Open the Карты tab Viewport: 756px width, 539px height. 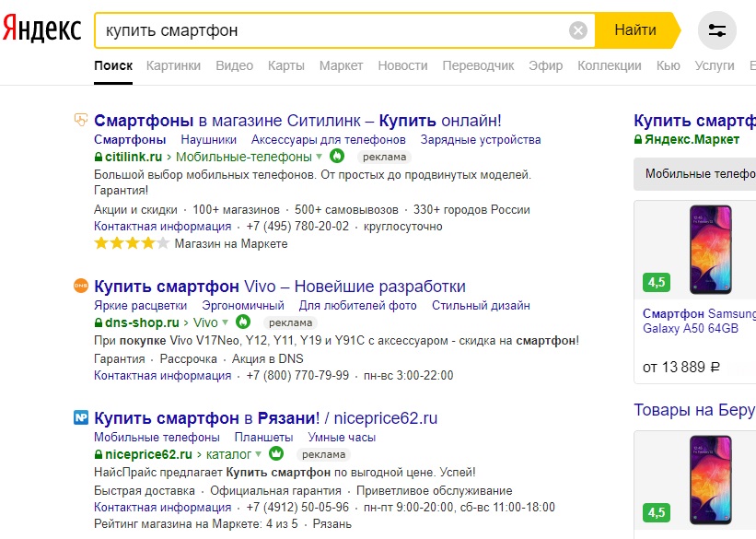click(x=286, y=65)
